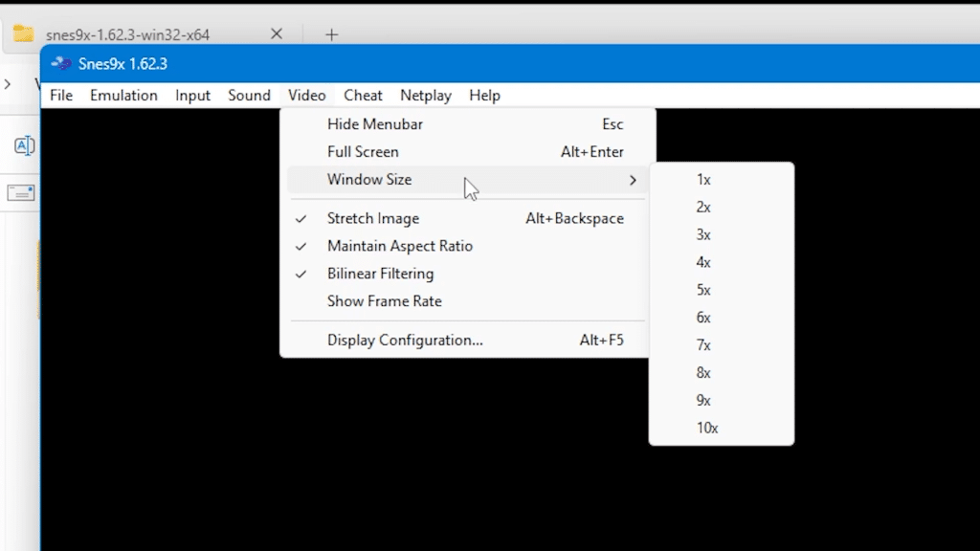Click the Snes9x app icon in title bar
Viewport: 980px width, 551px height.
click(61, 64)
